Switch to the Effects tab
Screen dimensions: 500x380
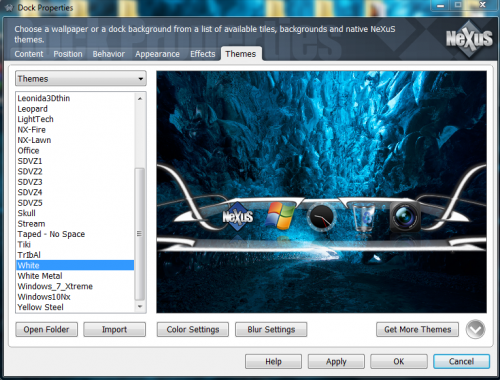[203, 54]
